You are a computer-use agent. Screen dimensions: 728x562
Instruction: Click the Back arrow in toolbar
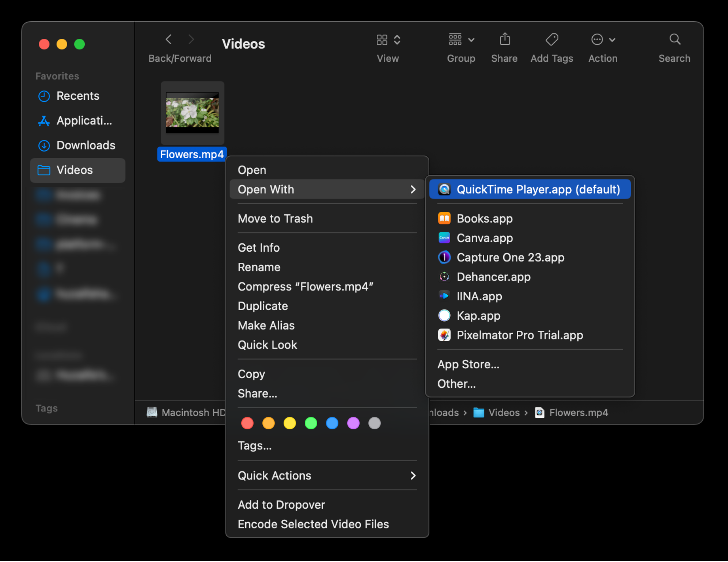point(168,39)
